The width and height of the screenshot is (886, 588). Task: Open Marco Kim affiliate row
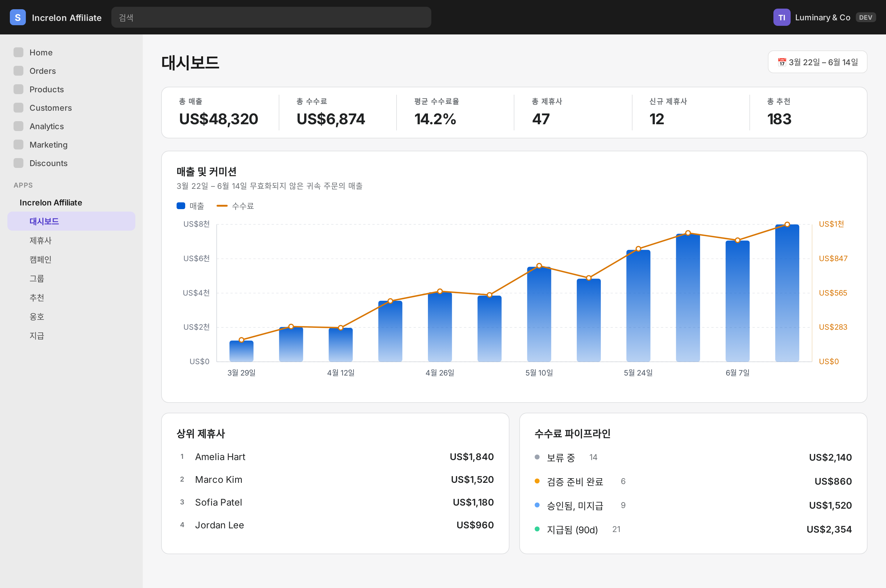[335, 479]
